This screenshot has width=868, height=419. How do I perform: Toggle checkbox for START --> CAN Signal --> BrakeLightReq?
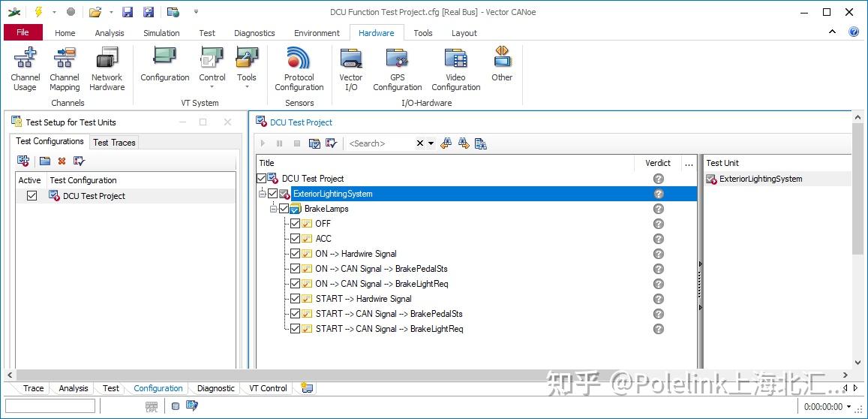(x=295, y=329)
